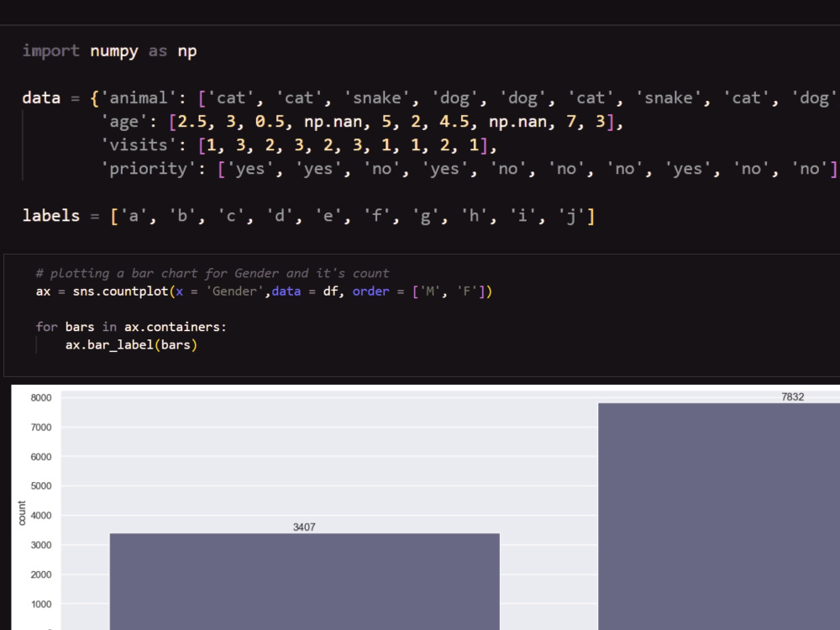
Task: Click the 'animal' dictionary key
Action: (139, 98)
